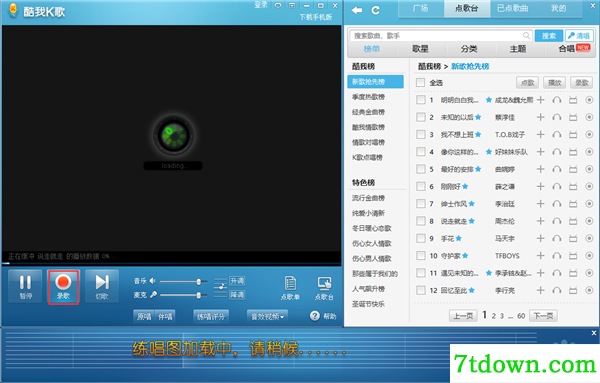This screenshot has width=600, height=383.
Task: Open 帮助 via the question mark icon
Action: 315,316
